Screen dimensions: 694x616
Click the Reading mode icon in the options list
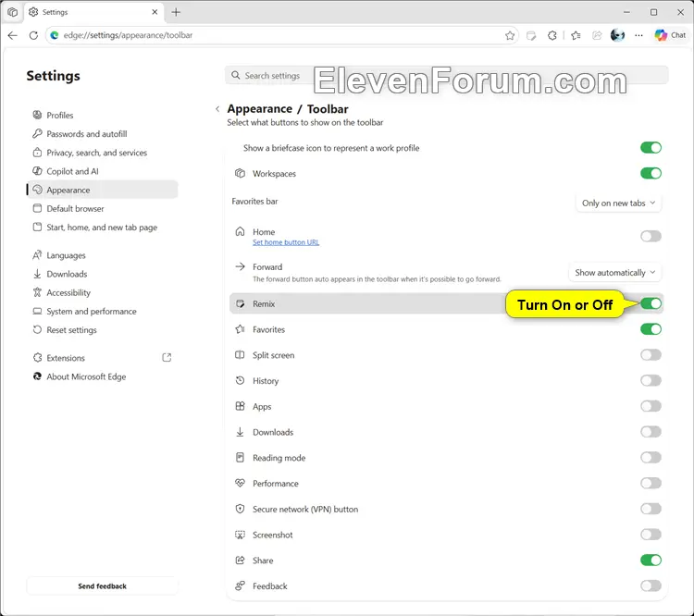tap(240, 458)
